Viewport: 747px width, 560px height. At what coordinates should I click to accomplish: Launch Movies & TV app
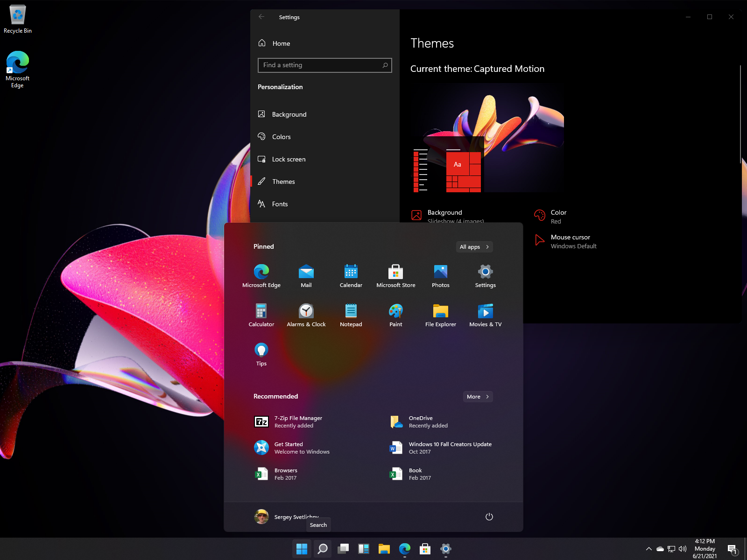pos(486,315)
